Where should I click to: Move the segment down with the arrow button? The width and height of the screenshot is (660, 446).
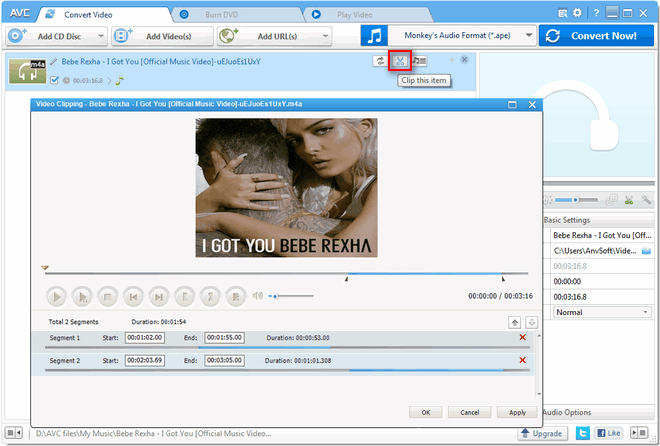532,323
